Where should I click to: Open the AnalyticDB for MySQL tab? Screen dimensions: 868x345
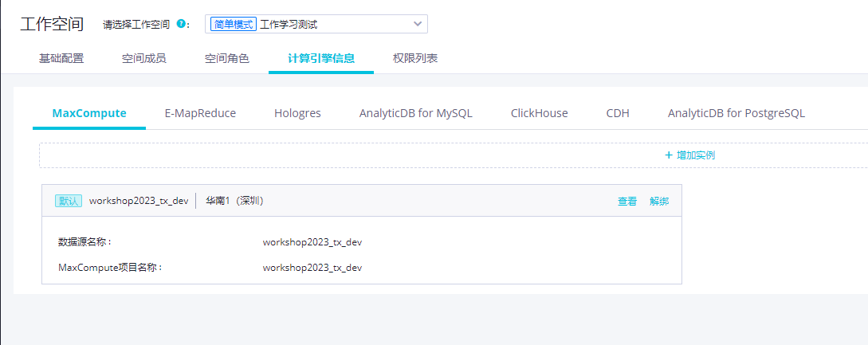(416, 113)
